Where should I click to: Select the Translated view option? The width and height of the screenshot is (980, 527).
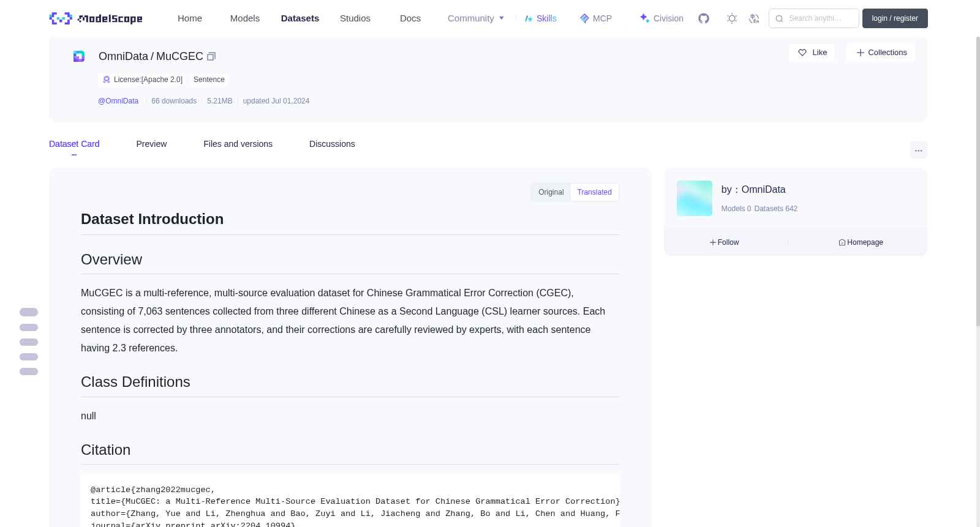click(595, 192)
